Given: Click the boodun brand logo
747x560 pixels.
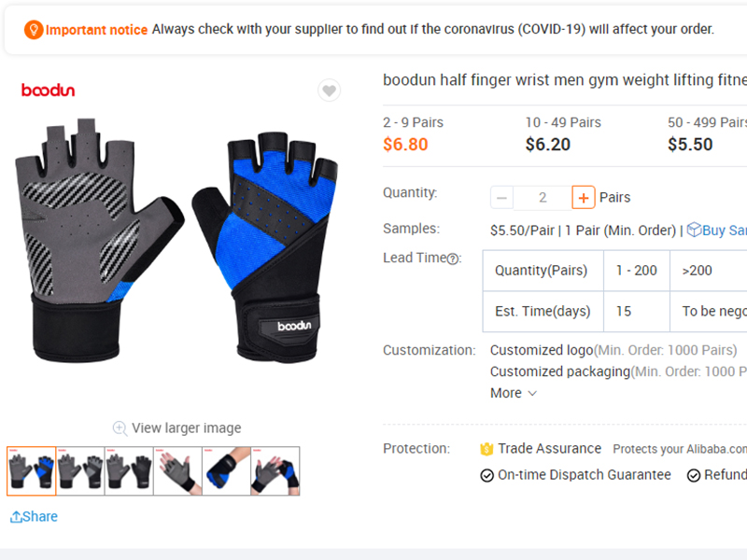Looking at the screenshot, I should pos(49,90).
